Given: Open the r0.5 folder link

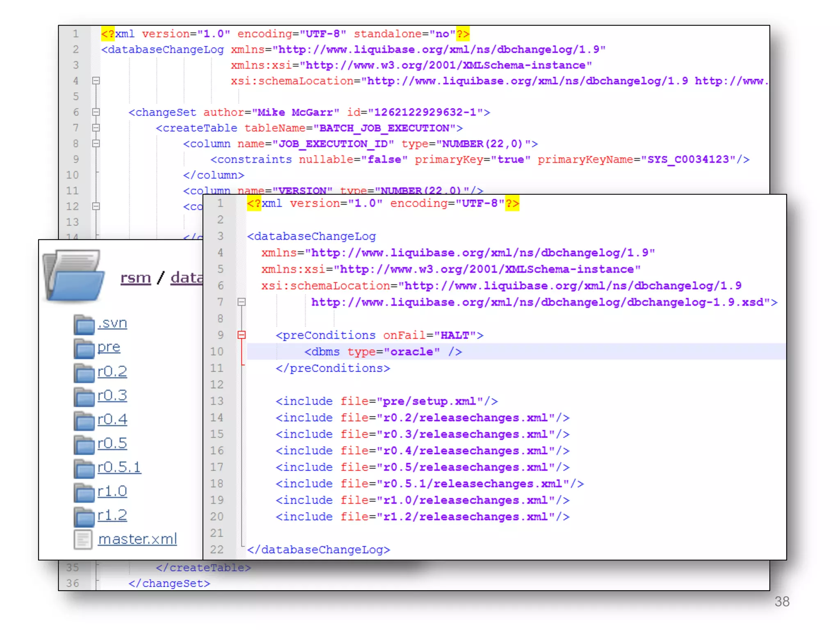Looking at the screenshot, I should click(x=112, y=443).
